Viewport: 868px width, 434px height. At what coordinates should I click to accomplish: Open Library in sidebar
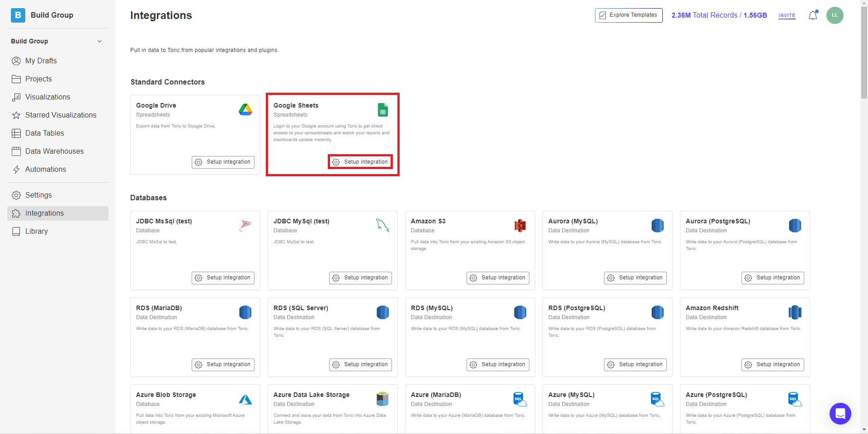(x=58, y=231)
